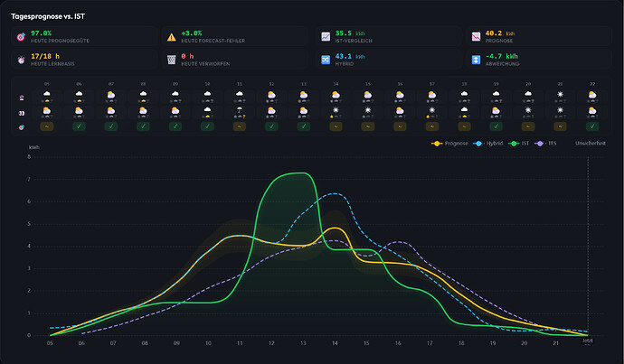624x364 pixels.
Task: Click the yellow tilde badge for hour 21
Action: pyautogui.click(x=561, y=126)
